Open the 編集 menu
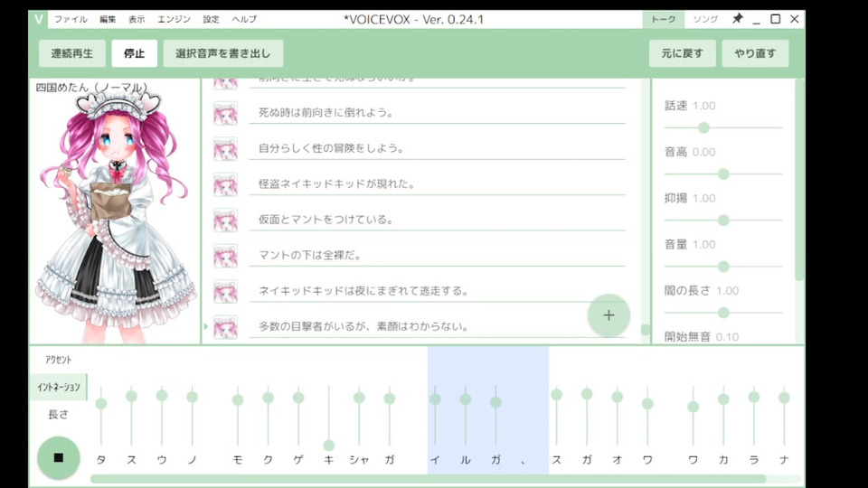 (x=108, y=19)
